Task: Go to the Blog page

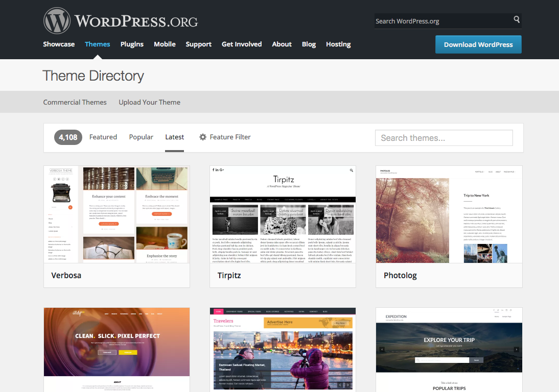Action: point(309,44)
